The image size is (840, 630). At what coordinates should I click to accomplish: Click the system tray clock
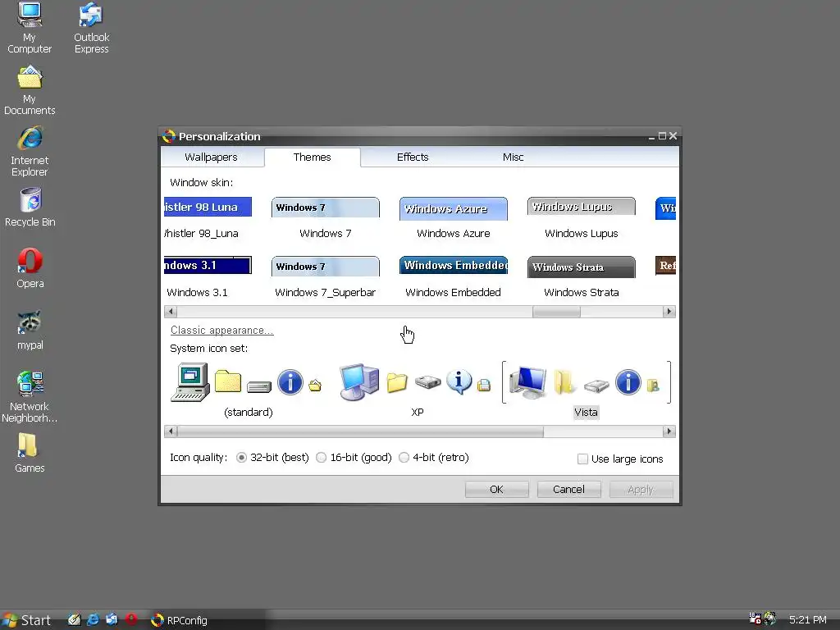tap(808, 620)
